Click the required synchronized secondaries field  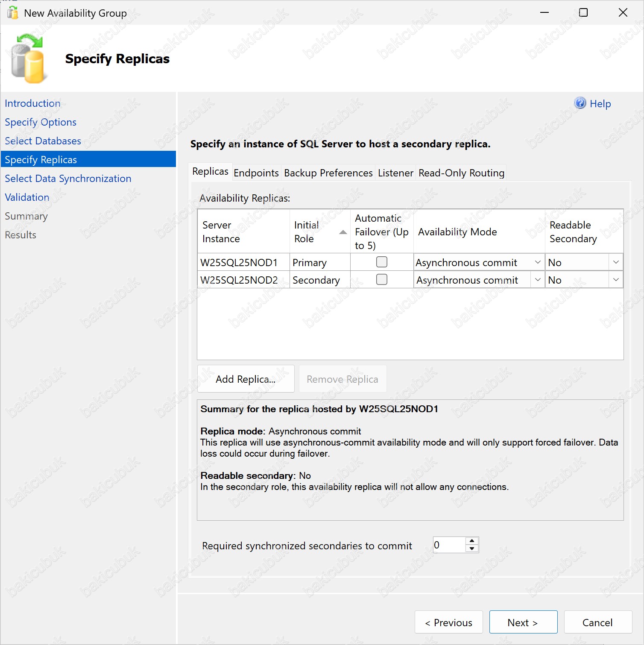(x=448, y=545)
